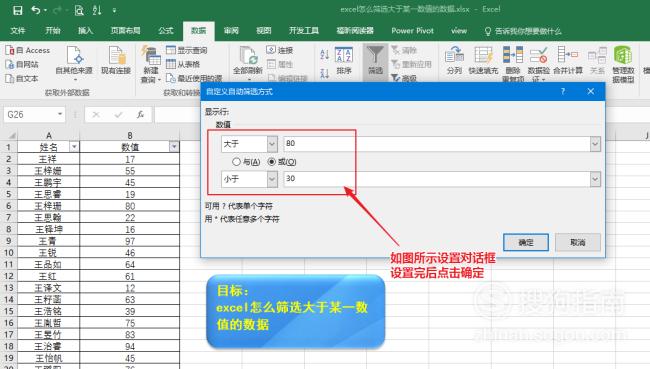The height and width of the screenshot is (369, 650).
Task: Click the dialog help question mark
Action: pyautogui.click(x=563, y=91)
